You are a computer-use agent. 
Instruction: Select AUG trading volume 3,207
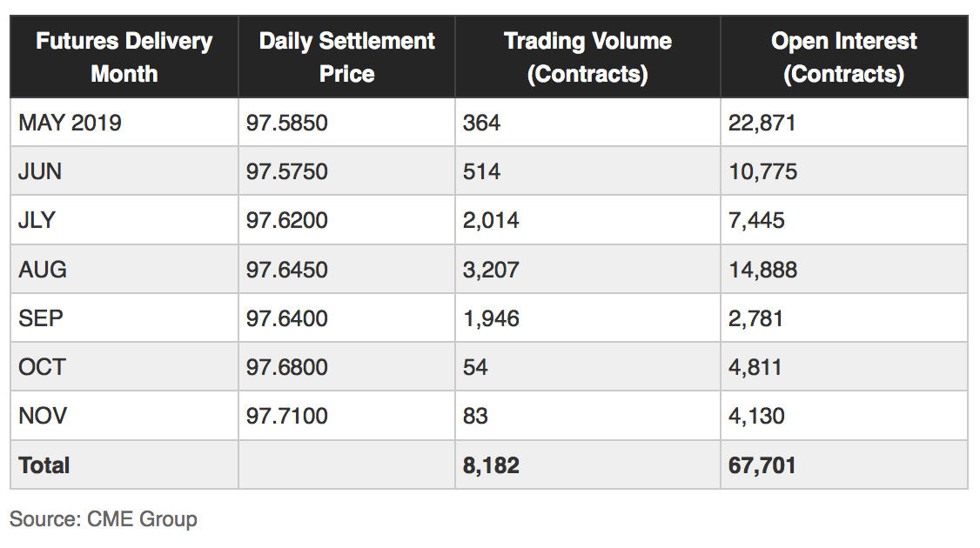point(491,270)
